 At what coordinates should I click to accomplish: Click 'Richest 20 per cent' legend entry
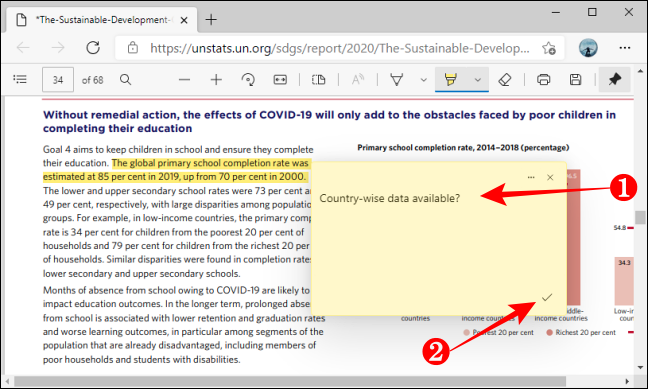tap(581, 332)
